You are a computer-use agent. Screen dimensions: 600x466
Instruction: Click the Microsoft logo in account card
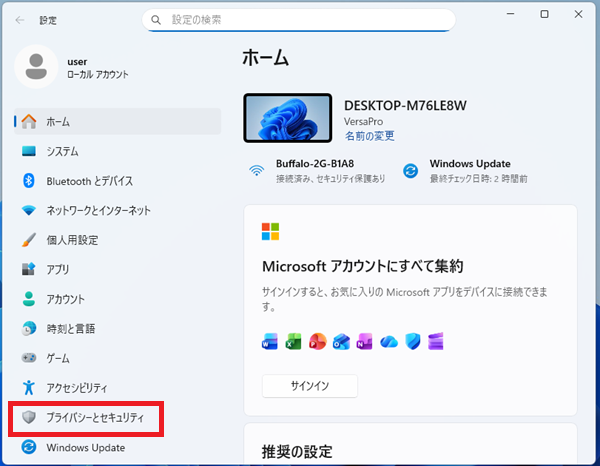pos(271,231)
